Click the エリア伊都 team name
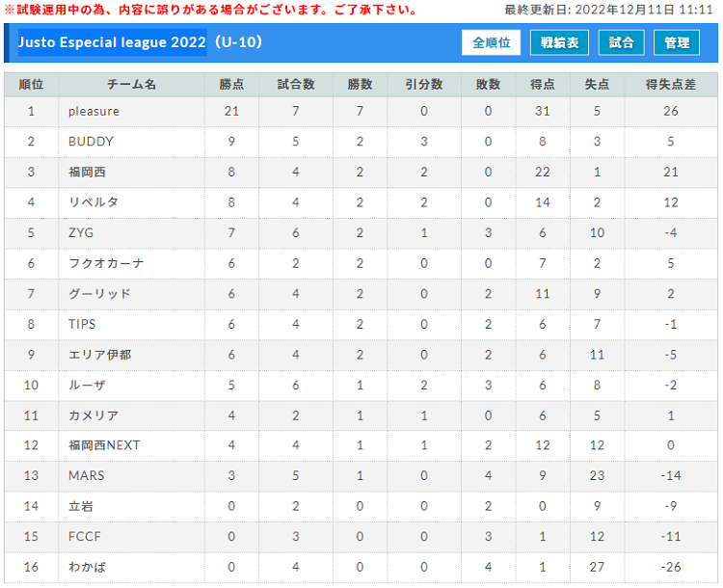The image size is (723, 588). [99, 355]
